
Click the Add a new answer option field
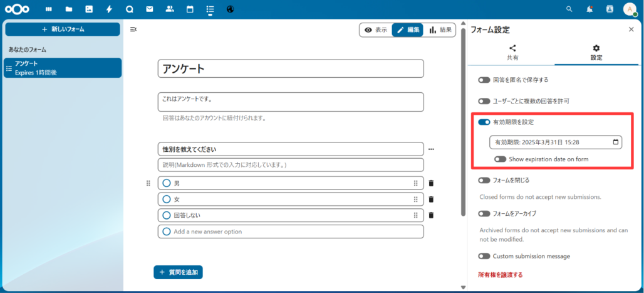pos(291,232)
